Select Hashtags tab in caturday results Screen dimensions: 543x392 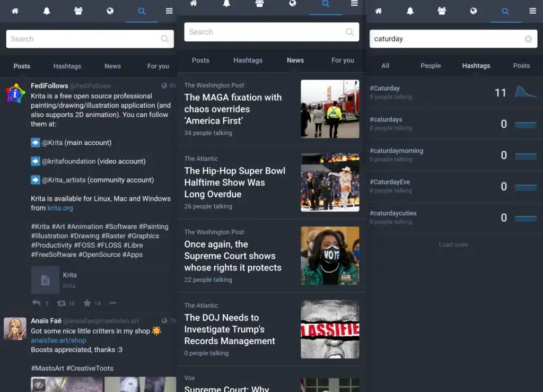click(x=476, y=66)
